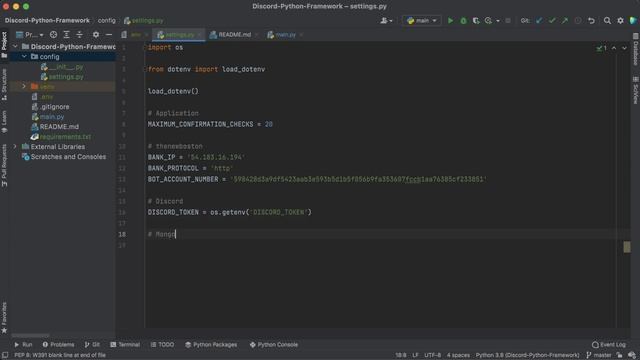
Task: Open the profiler dropdown arrow
Action: point(498,20)
